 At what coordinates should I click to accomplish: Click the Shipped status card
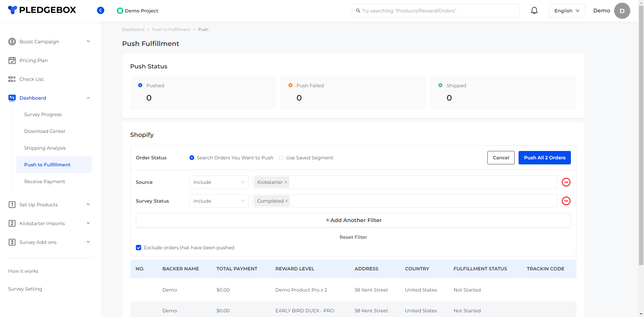503,93
